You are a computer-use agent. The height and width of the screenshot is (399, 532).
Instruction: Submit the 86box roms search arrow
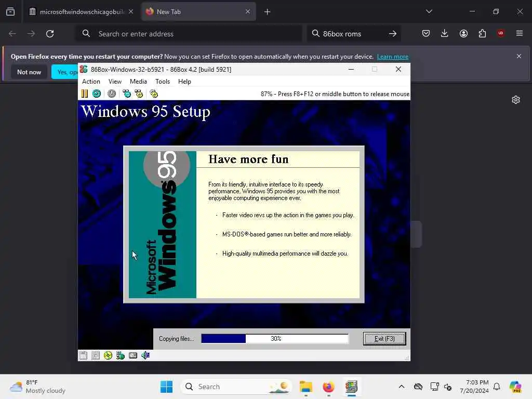pyautogui.click(x=393, y=34)
